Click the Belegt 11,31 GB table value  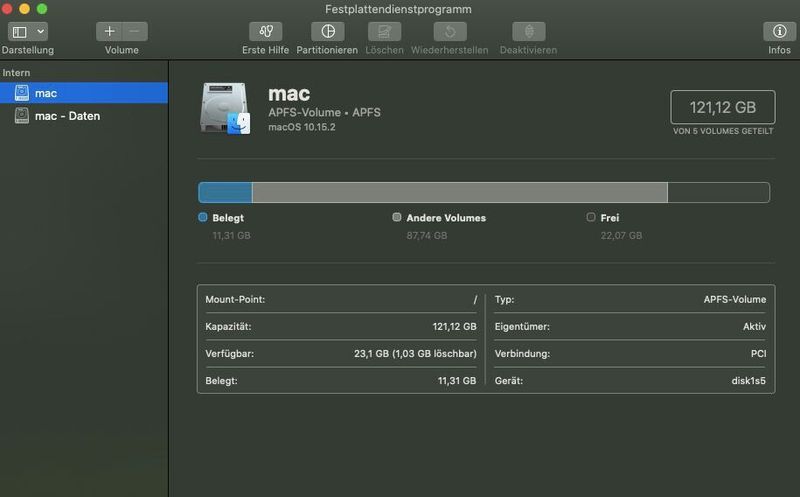[457, 381]
